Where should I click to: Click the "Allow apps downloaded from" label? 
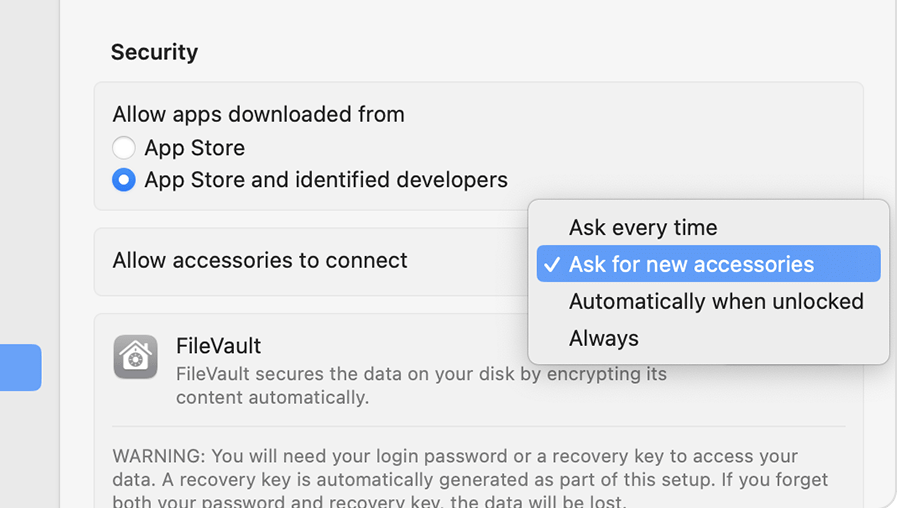point(258,114)
